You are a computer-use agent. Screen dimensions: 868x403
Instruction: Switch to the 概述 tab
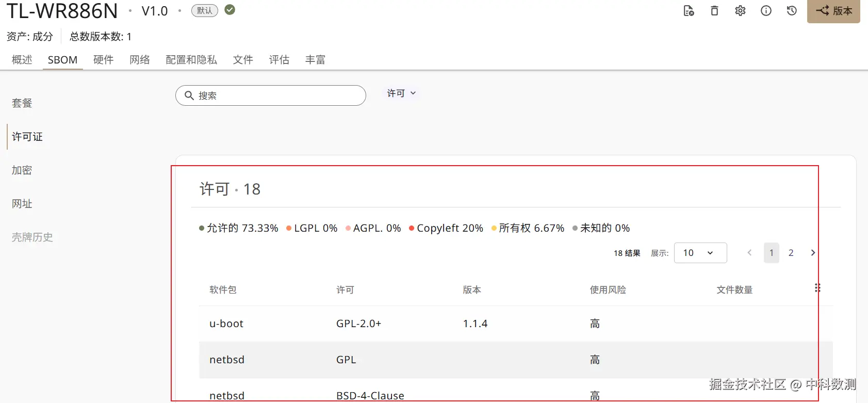22,60
